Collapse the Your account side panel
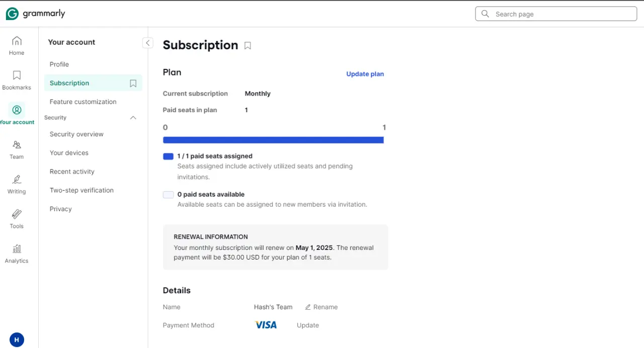Screen dimensions: 644x348 [147, 43]
